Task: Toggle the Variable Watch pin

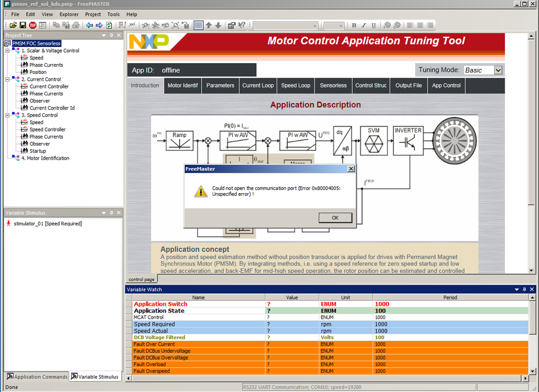Action: click(x=524, y=289)
